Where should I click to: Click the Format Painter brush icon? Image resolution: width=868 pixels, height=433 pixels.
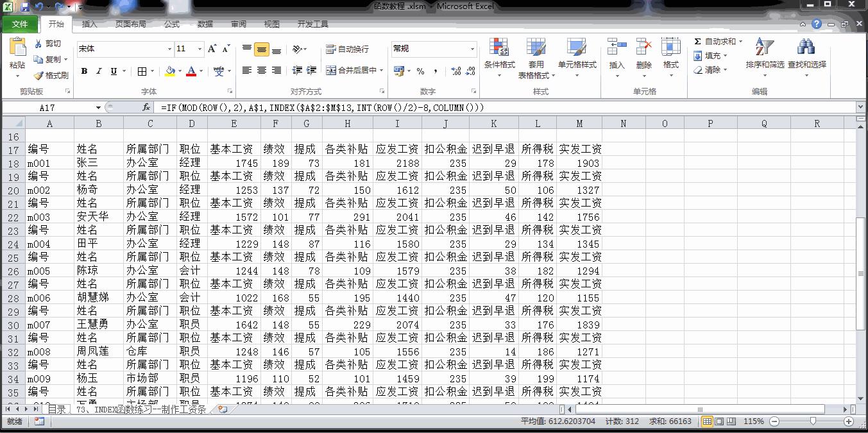[38, 76]
